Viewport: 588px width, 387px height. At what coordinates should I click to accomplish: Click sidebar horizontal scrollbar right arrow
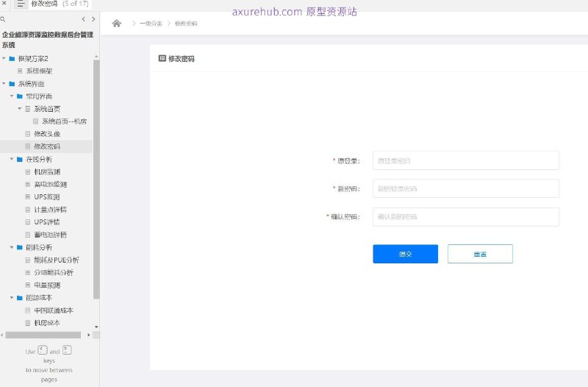(x=88, y=335)
